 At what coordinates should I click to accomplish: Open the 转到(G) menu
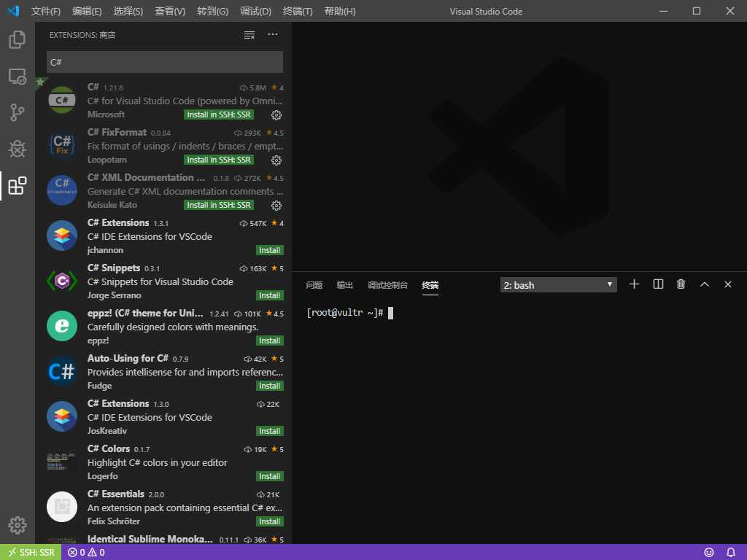pos(212,11)
